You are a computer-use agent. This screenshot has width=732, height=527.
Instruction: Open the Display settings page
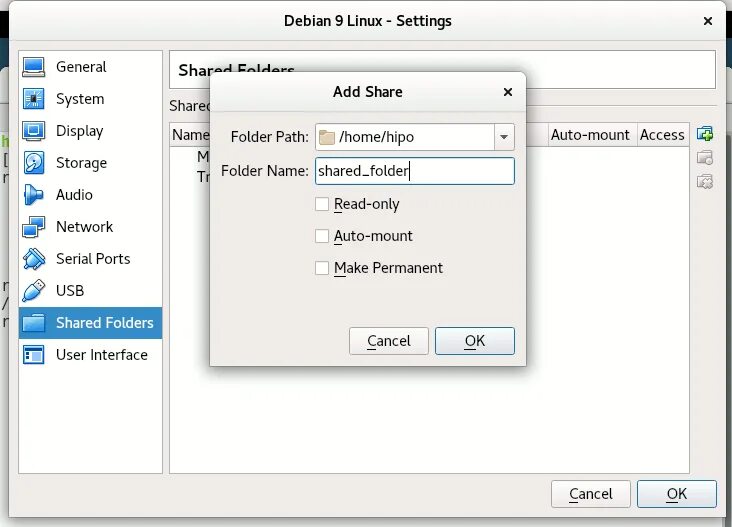(x=90, y=131)
